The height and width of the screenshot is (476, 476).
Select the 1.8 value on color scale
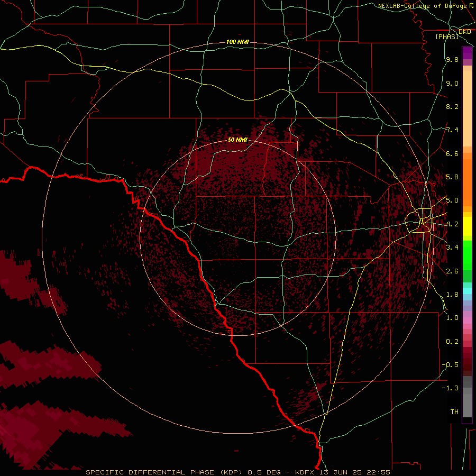[x=452, y=295]
